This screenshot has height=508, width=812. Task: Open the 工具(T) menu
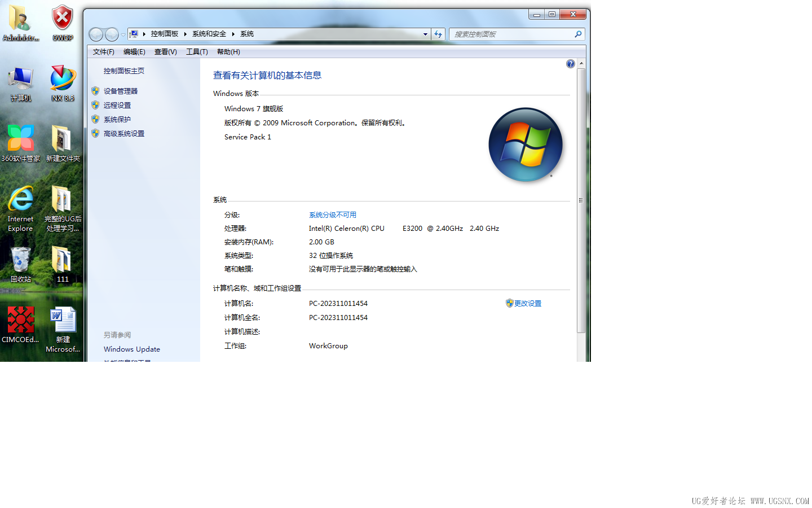(197, 52)
